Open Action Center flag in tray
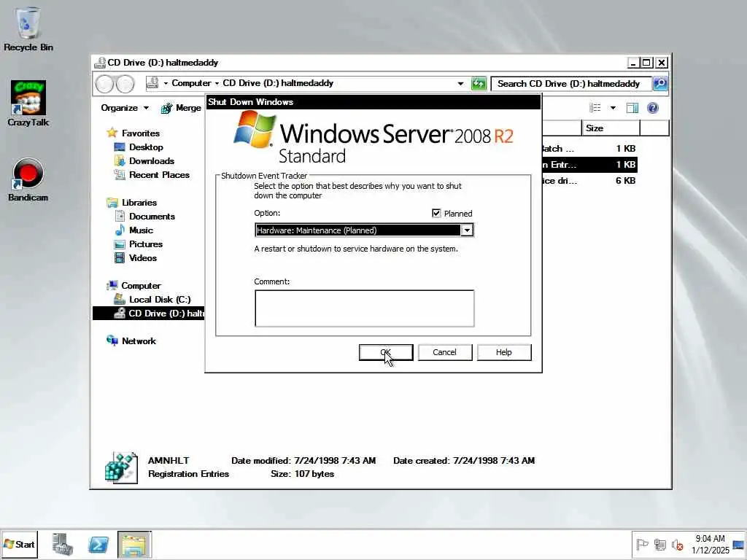This screenshot has height=560, width=747. click(x=642, y=544)
